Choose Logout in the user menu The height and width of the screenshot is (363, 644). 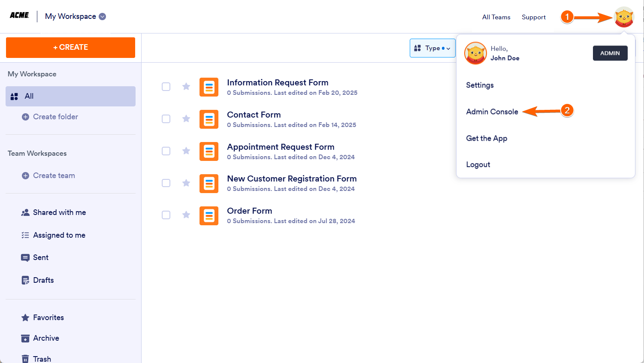tap(478, 165)
